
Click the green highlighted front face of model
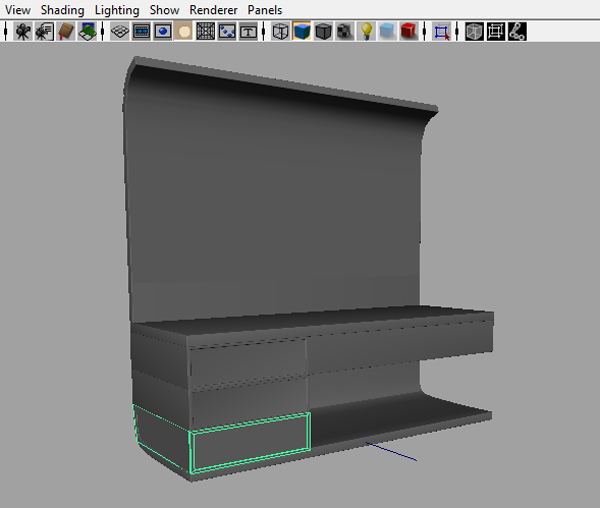pyautogui.click(x=250, y=442)
